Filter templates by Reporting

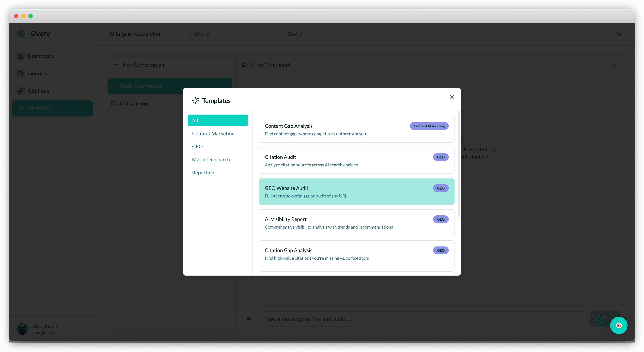pyautogui.click(x=203, y=173)
